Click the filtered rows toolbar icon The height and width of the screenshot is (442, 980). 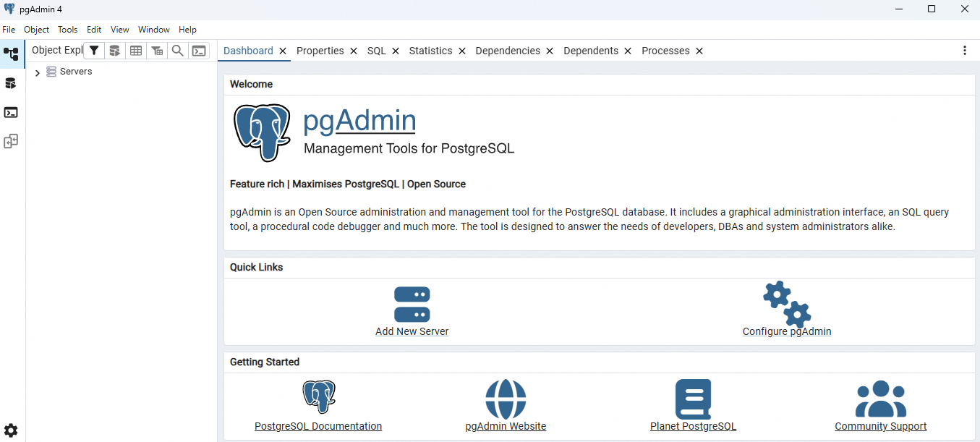click(x=157, y=50)
